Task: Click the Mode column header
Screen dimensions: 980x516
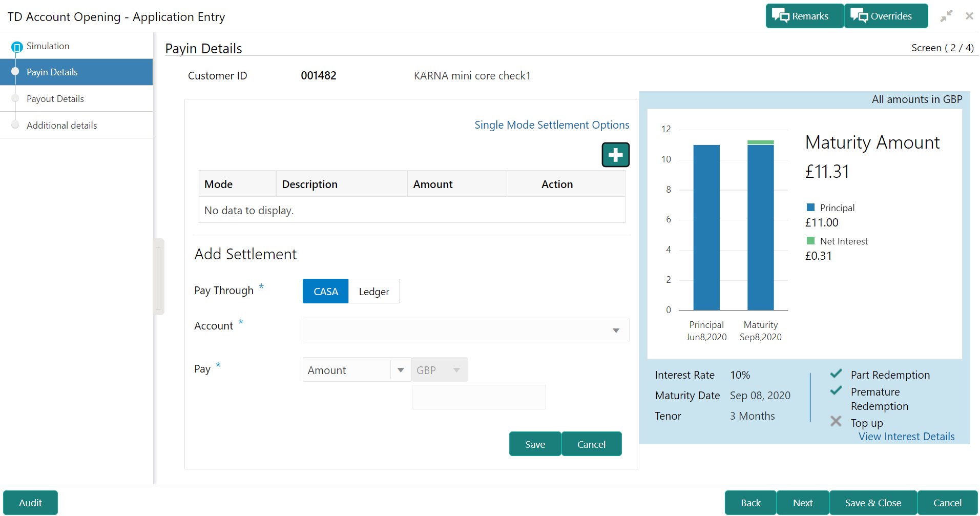Action: (237, 184)
